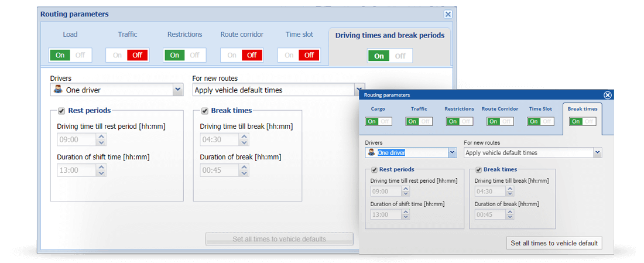Close the large Routing parameters window
Screen dimensions: 644x263
[448, 14]
